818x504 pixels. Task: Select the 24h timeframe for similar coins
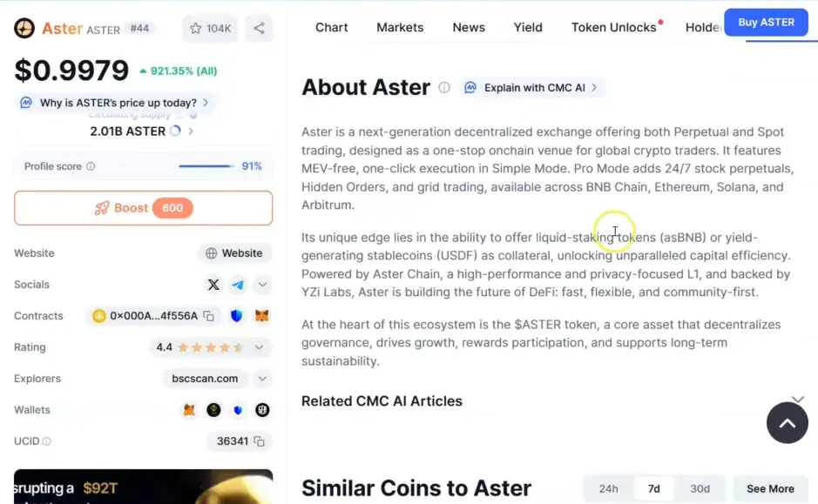(608, 489)
